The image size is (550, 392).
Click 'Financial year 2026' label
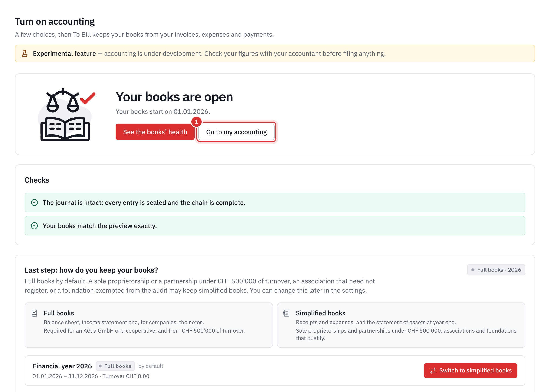62,366
